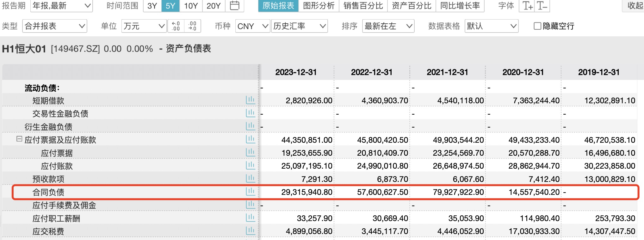Open the 万元 unit dropdown

[144, 26]
